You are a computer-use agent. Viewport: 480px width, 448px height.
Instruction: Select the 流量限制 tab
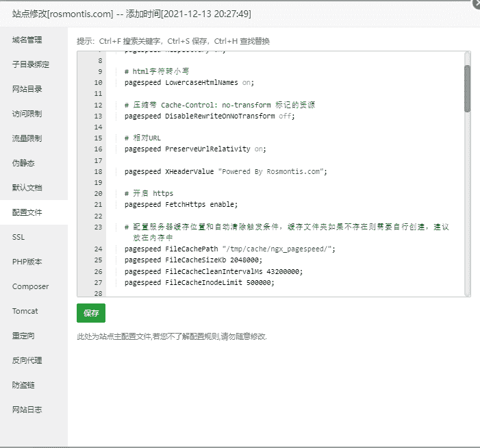tap(34, 138)
